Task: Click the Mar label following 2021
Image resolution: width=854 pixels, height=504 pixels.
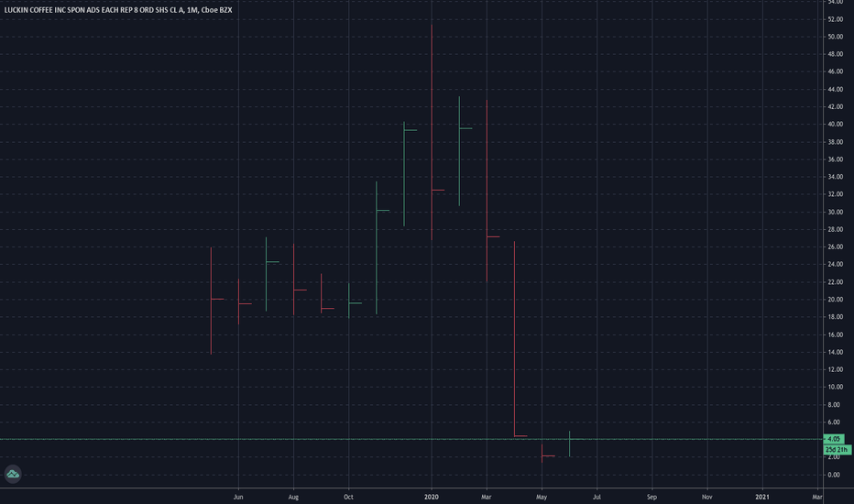Action: [x=817, y=497]
